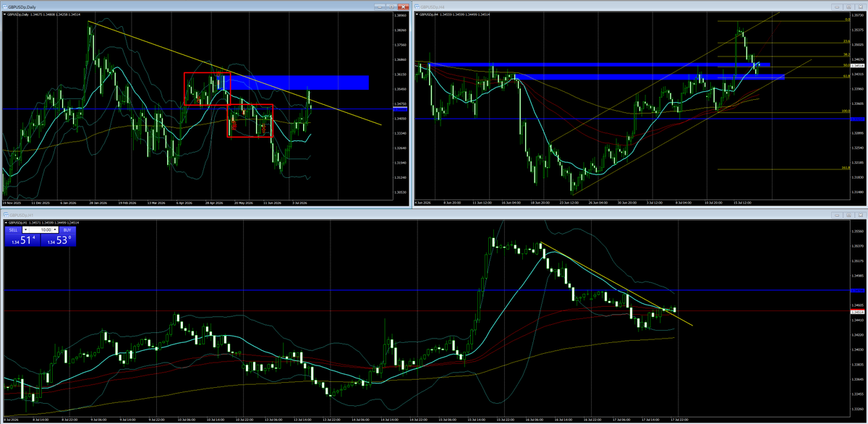Increase lot volume with the up arrow
The height and width of the screenshot is (424, 868).
(x=55, y=230)
